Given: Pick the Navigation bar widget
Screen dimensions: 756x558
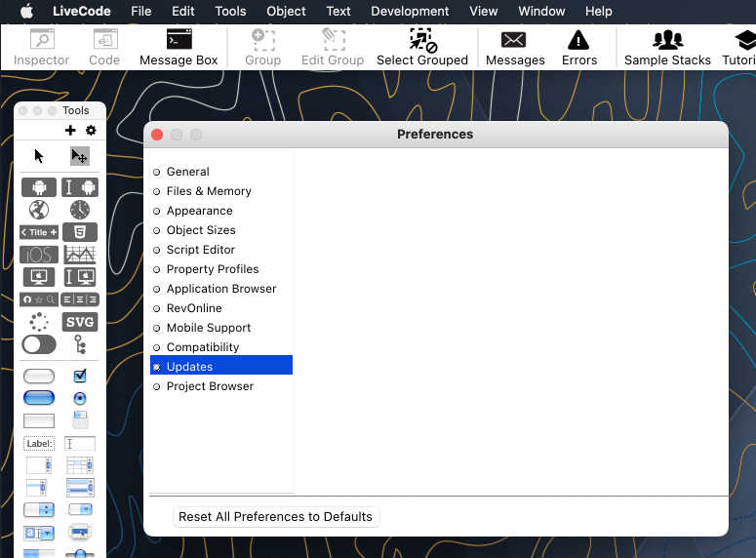Looking at the screenshot, I should [39, 299].
